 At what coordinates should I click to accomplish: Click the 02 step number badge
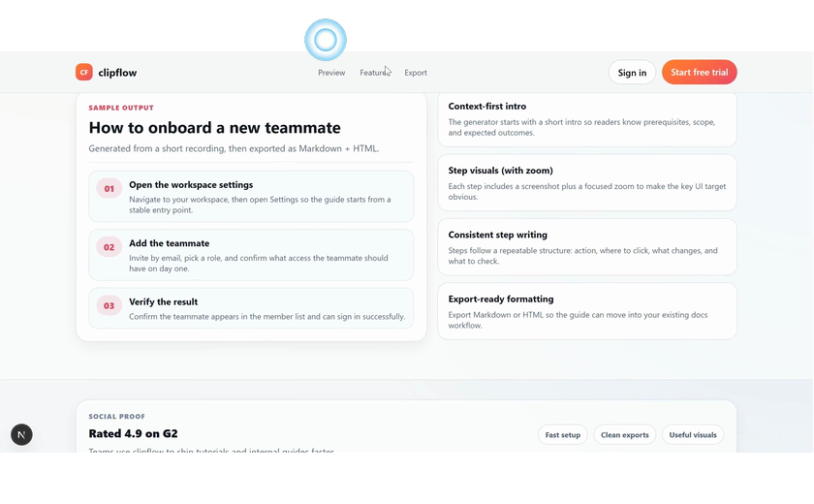click(109, 247)
